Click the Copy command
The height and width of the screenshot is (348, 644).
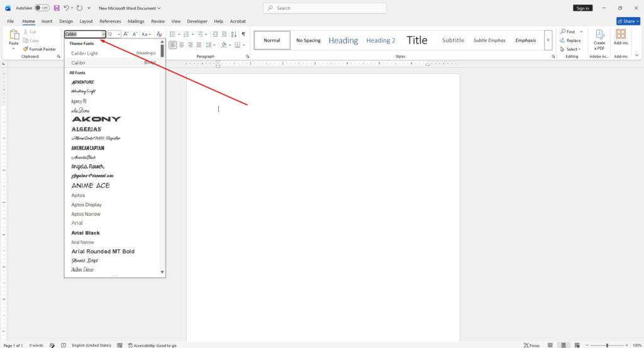(x=31, y=40)
